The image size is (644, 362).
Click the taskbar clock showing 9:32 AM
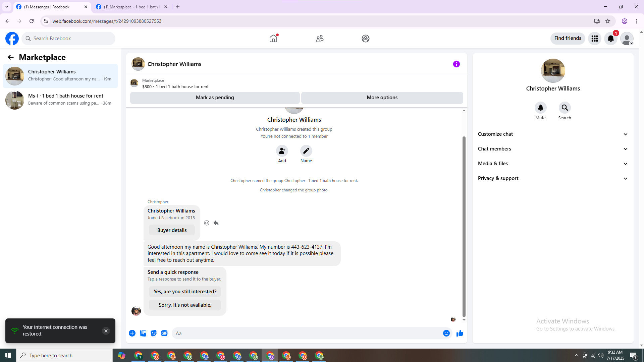pos(615,355)
